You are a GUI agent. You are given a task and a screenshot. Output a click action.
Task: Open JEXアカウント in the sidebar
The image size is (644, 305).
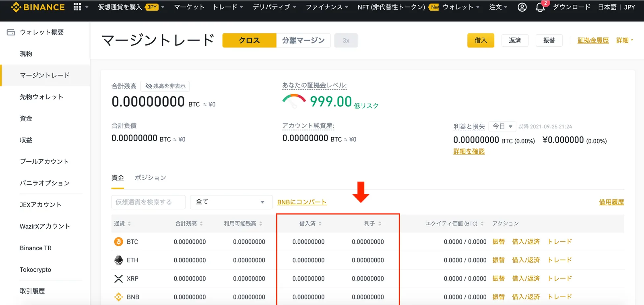point(41,205)
